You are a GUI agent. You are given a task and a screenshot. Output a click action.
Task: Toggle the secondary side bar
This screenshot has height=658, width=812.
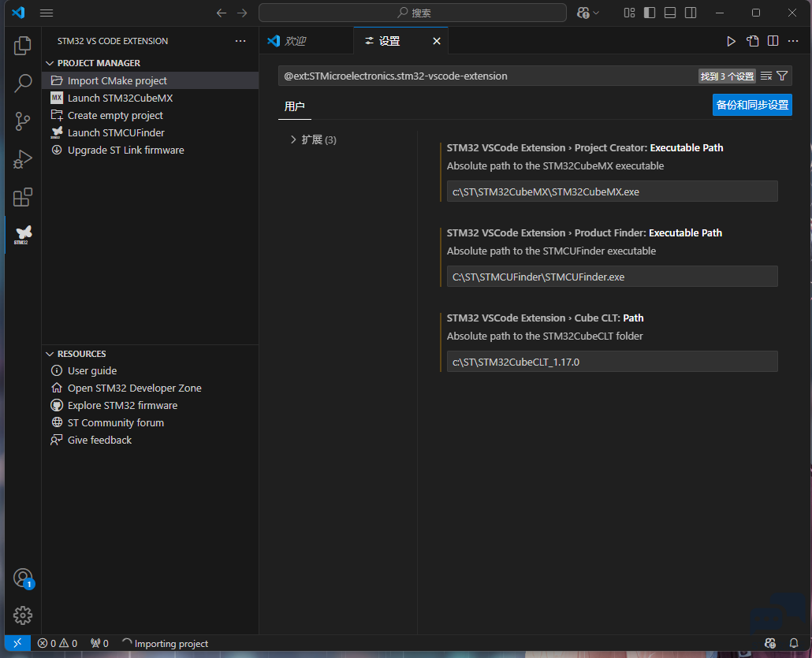click(x=691, y=13)
